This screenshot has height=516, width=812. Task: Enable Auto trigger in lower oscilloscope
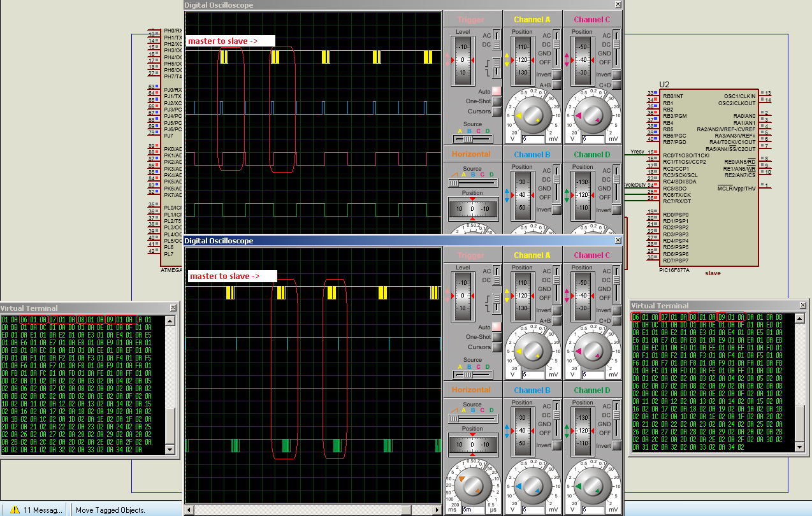497,327
